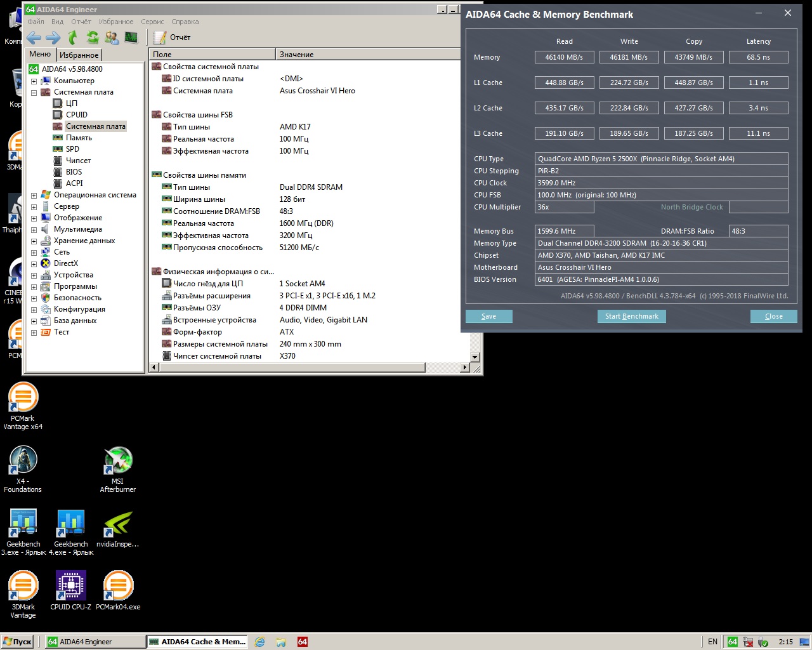Image resolution: width=812 pixels, height=650 pixels.
Task: Expand the DirectX tree node
Action: click(34, 264)
